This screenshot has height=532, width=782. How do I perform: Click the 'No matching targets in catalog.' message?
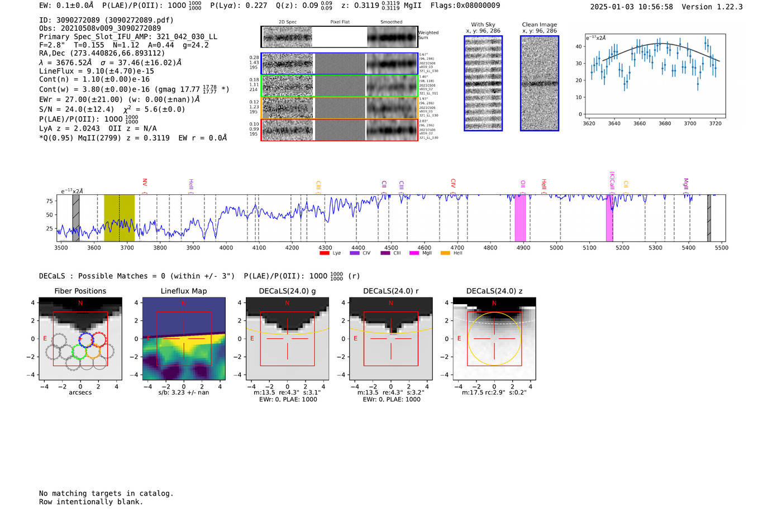(x=106, y=493)
